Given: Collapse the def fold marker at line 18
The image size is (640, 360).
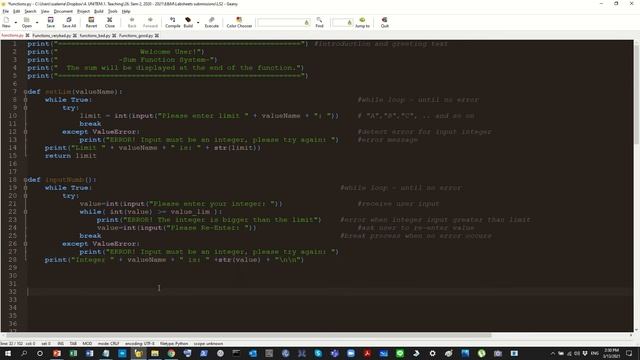Looking at the screenshot, I should tap(25, 180).
